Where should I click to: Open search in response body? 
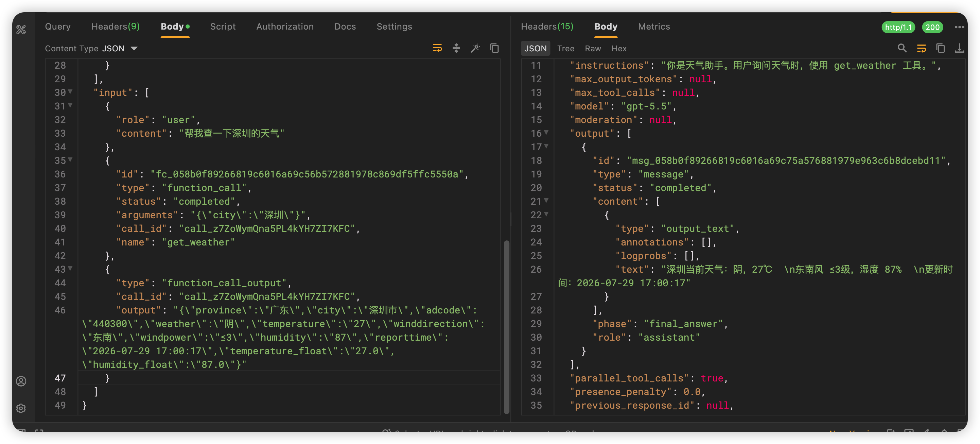pyautogui.click(x=902, y=48)
